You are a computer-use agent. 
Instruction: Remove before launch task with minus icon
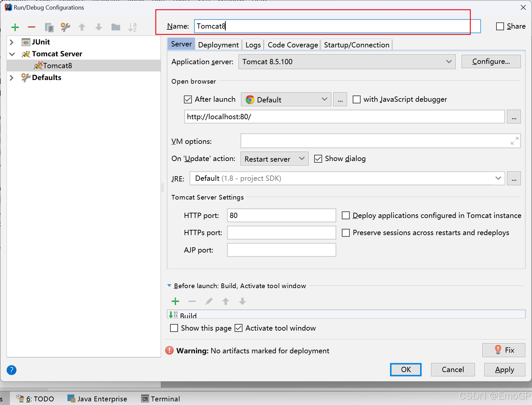[x=192, y=301]
